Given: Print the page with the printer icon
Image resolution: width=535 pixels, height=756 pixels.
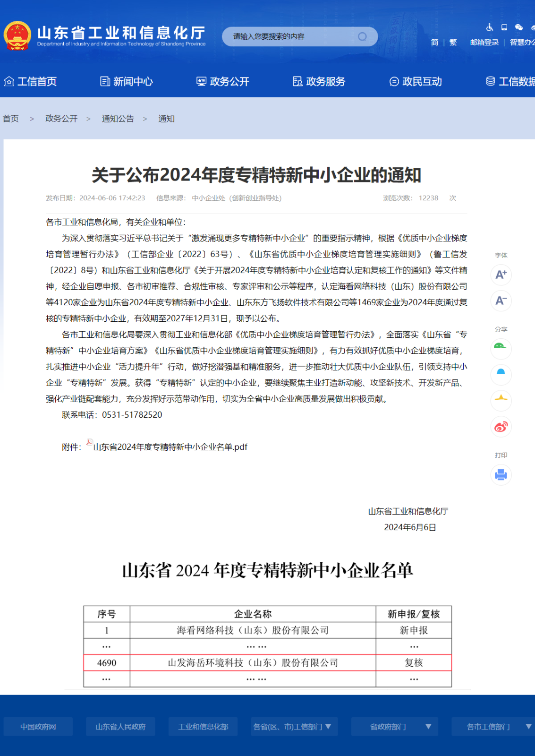Looking at the screenshot, I should [x=501, y=474].
